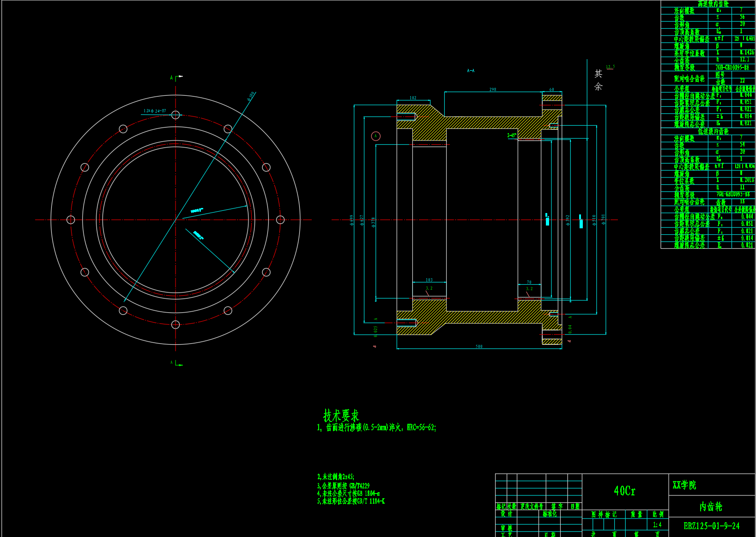Click the φ392 diameter dimension
The image size is (756, 537).
tap(568, 220)
